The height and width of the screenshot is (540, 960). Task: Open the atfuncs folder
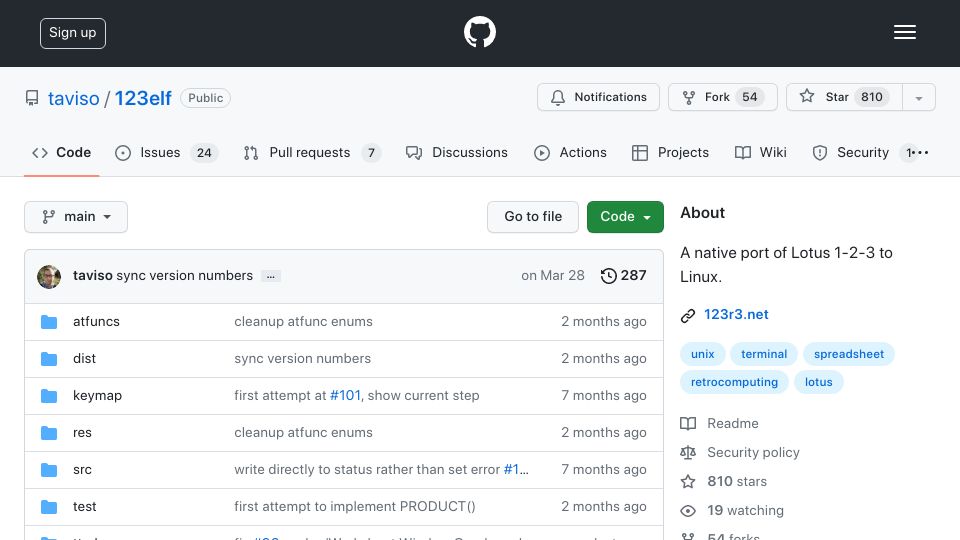click(x=96, y=321)
